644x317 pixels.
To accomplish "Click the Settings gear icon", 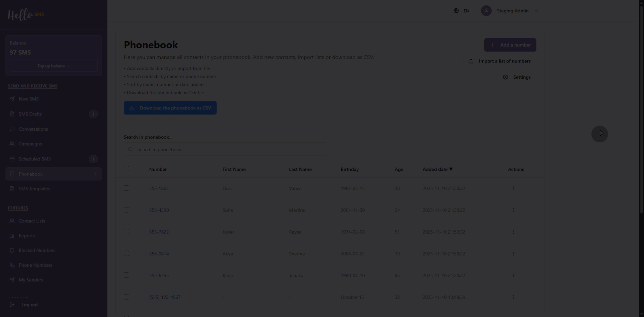I will tap(505, 77).
